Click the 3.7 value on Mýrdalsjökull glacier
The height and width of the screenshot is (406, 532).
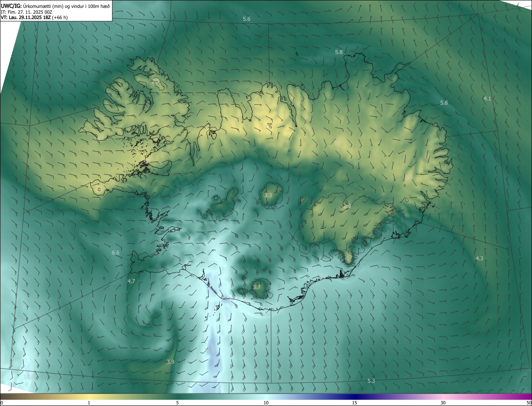coord(257,287)
